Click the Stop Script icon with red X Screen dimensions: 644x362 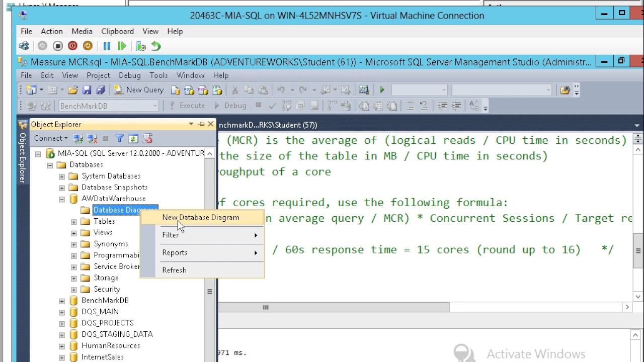tap(147, 138)
